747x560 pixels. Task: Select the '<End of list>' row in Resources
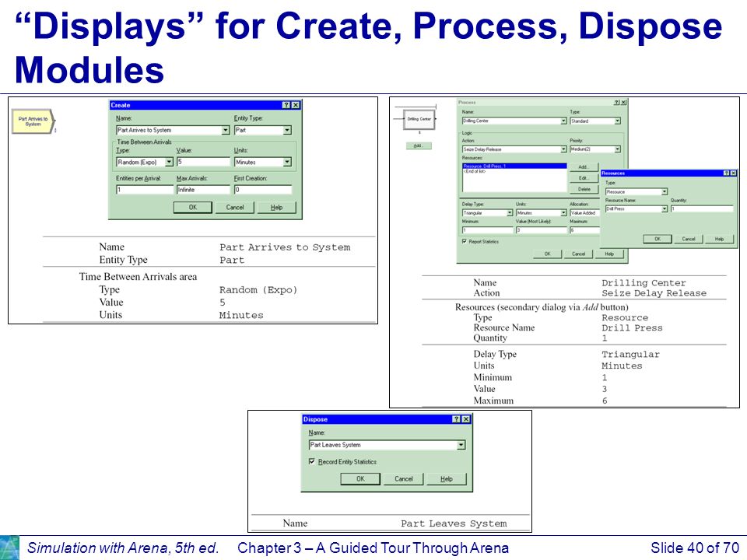(x=514, y=171)
